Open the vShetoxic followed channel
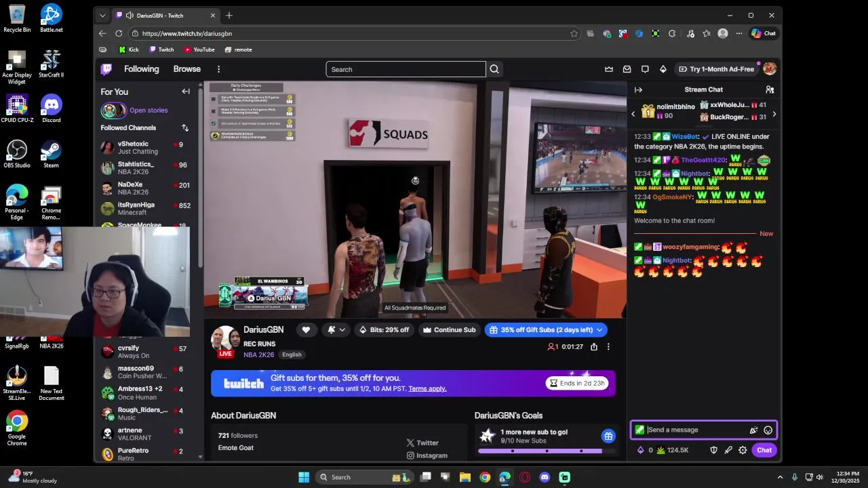The height and width of the screenshot is (488, 868). pyautogui.click(x=146, y=148)
